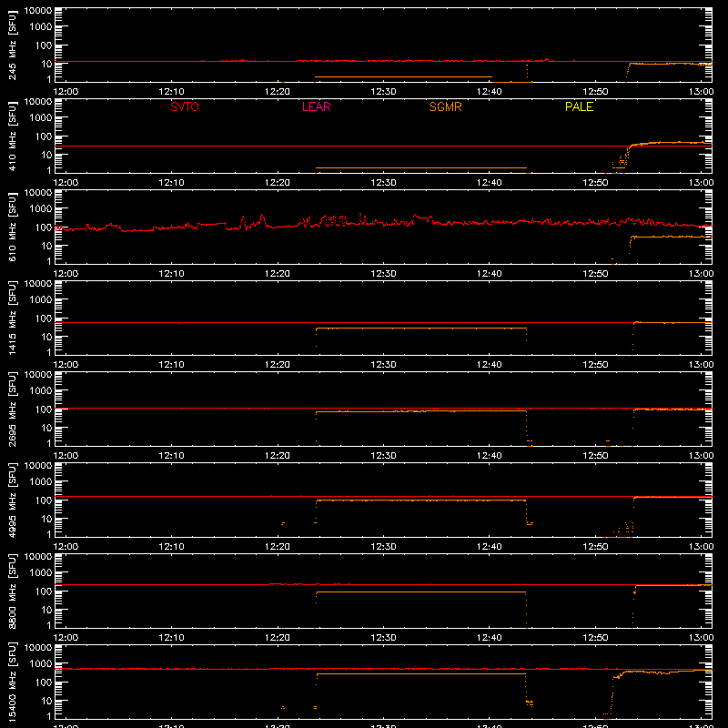Image resolution: width=728 pixels, height=728 pixels.
Task: Click the orange plateau in the 8800 MHz plot
Action: [421, 592]
